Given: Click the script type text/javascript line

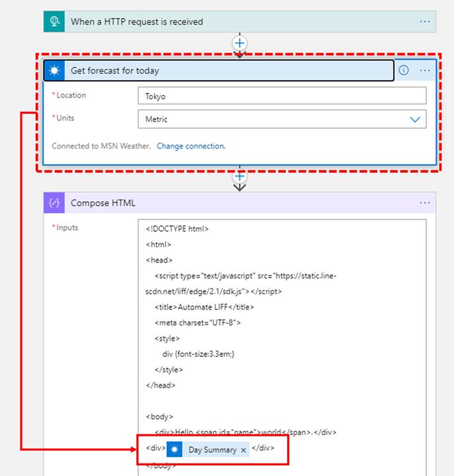Looking at the screenshot, I should coord(246,276).
